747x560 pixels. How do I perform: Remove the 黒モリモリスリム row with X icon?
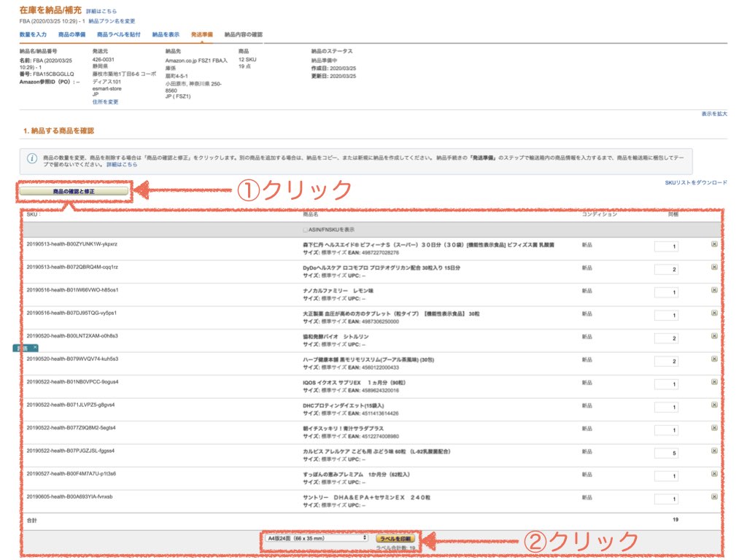tap(714, 359)
